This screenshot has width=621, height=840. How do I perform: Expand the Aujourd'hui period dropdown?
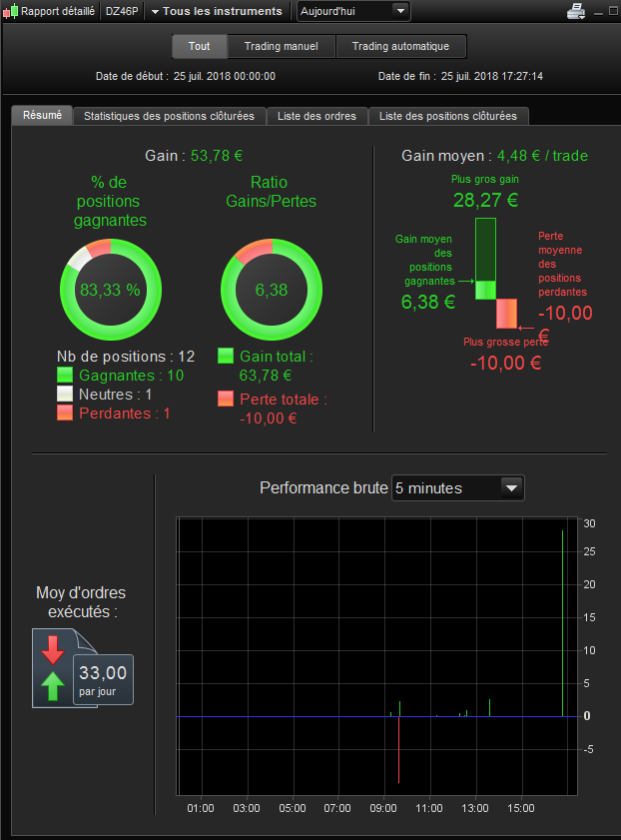click(x=353, y=11)
